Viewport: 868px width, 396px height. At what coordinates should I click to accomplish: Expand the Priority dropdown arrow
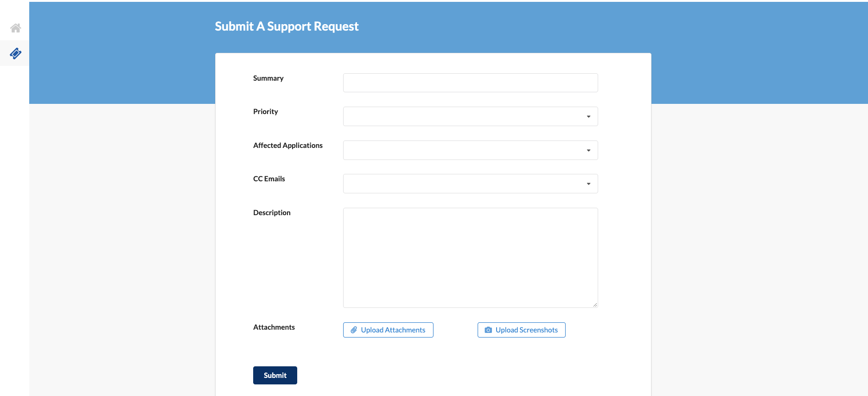tap(588, 116)
